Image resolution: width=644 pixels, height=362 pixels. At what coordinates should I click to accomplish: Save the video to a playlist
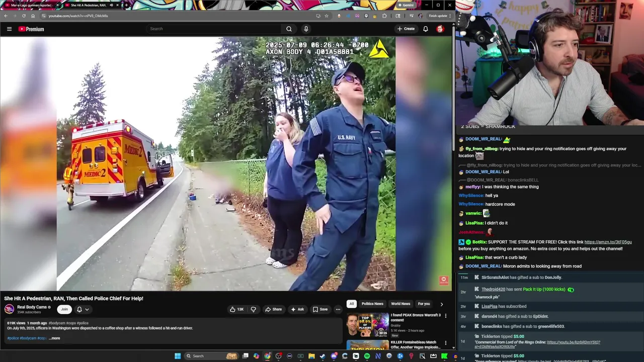pyautogui.click(x=320, y=309)
